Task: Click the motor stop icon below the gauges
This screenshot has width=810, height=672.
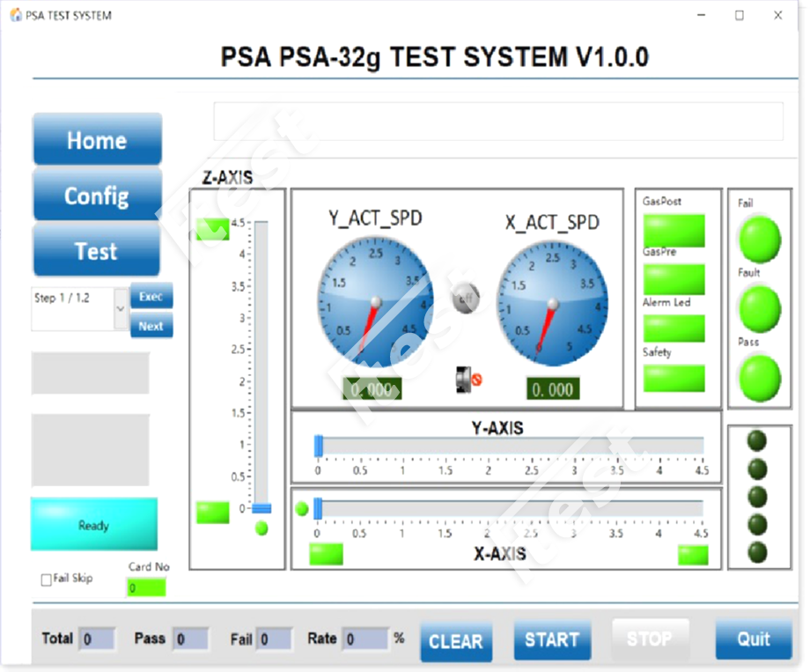Action: [468, 380]
